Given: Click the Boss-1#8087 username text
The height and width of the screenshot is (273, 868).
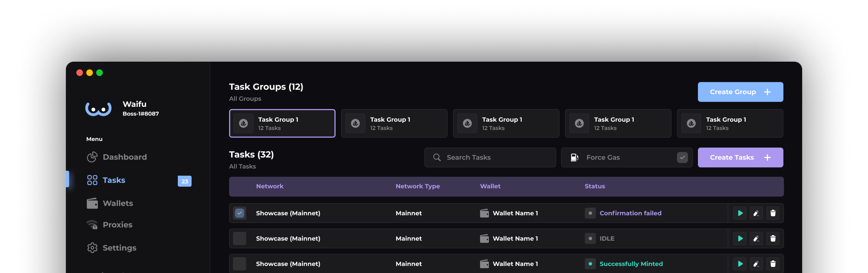Looking at the screenshot, I should click(x=141, y=114).
